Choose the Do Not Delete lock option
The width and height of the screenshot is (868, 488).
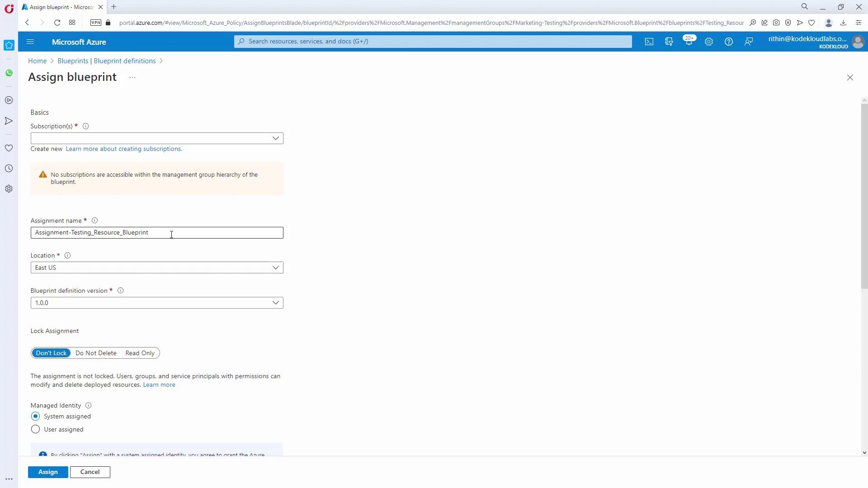96,353
